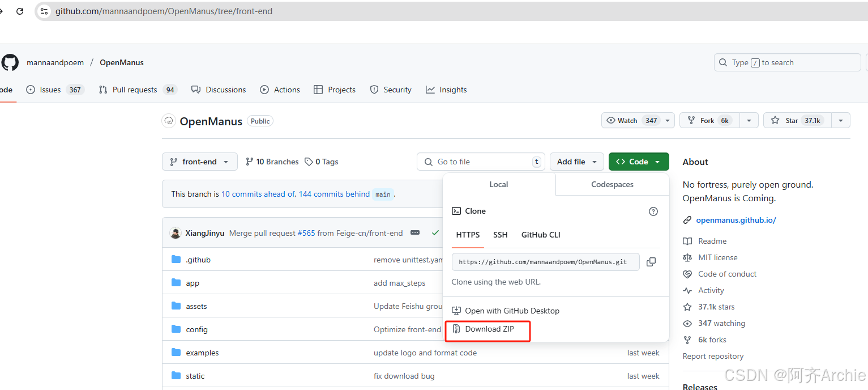Click the 10 commits ahead of link

[x=258, y=194]
